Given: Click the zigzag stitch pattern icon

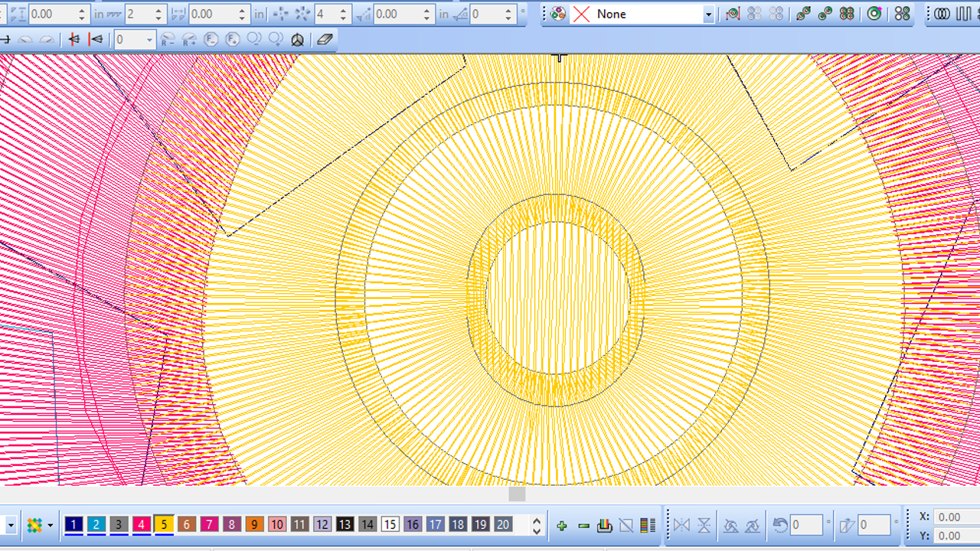Looking at the screenshot, I should click(x=964, y=14).
